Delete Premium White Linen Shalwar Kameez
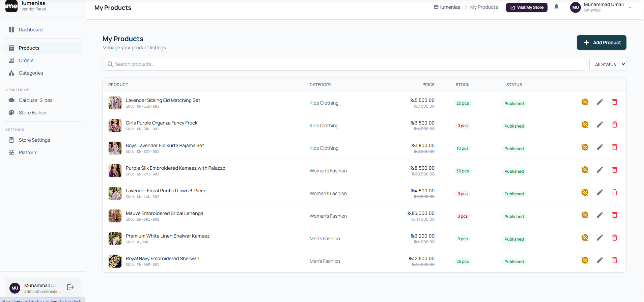Image resolution: width=644 pixels, height=302 pixels. click(615, 238)
